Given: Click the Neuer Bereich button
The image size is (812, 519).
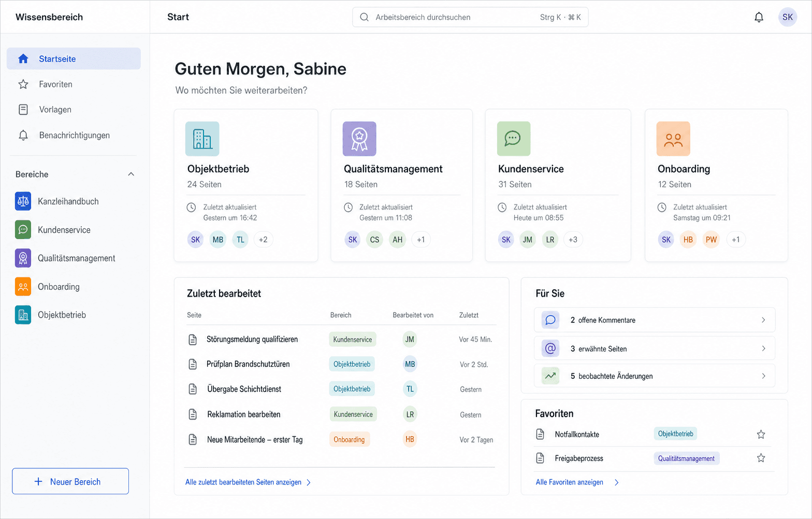Looking at the screenshot, I should pos(70,481).
